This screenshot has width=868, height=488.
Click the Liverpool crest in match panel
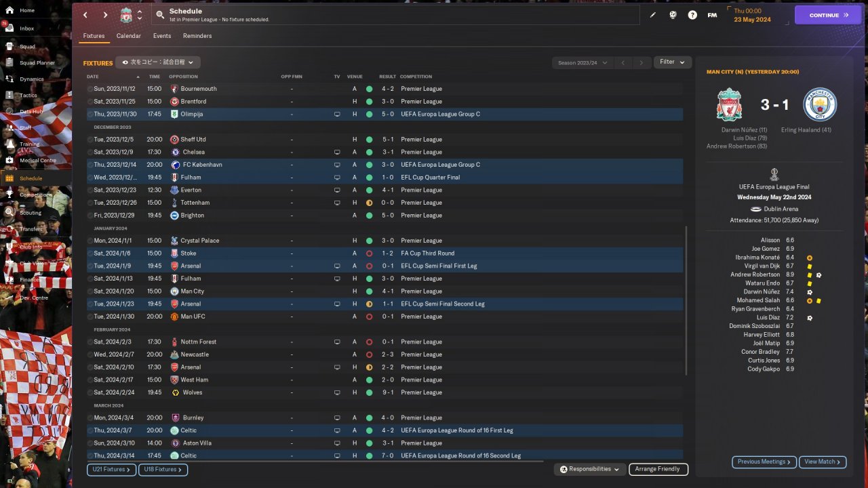click(730, 104)
